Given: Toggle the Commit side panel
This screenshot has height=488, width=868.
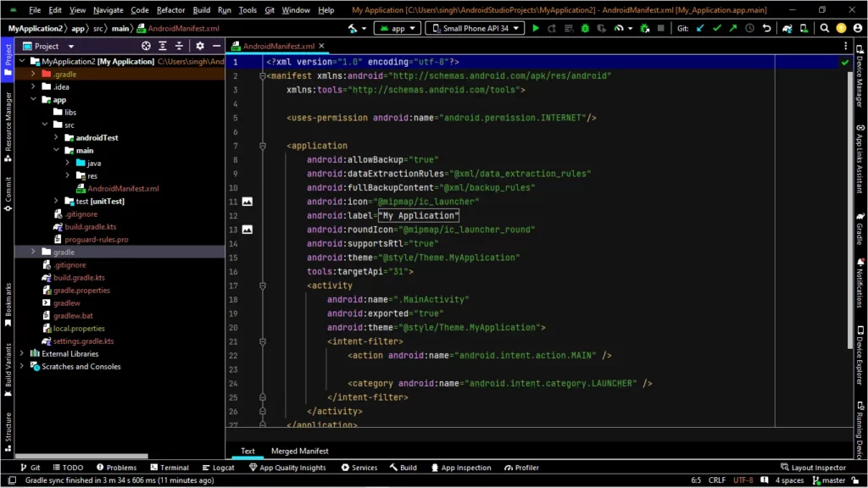Looking at the screenshot, I should point(7,194).
